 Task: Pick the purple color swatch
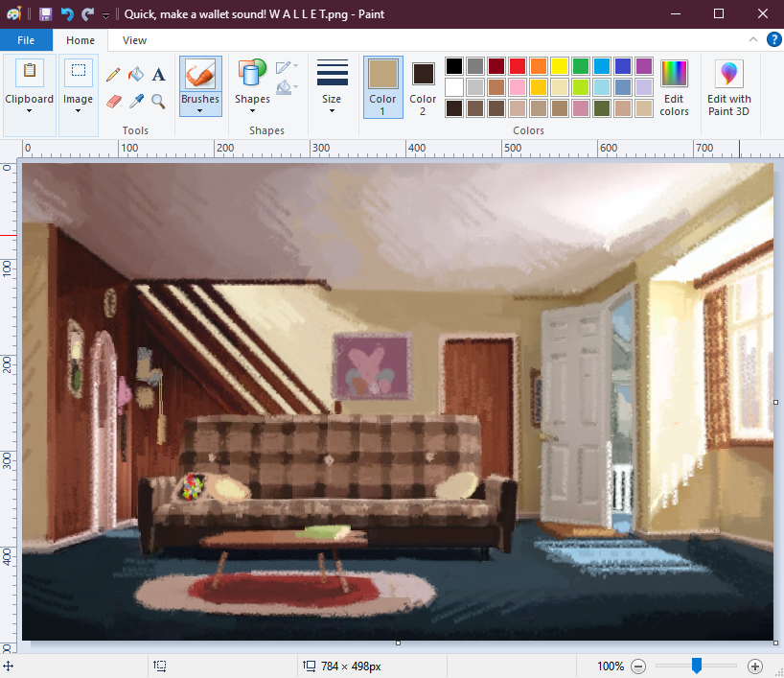point(644,66)
